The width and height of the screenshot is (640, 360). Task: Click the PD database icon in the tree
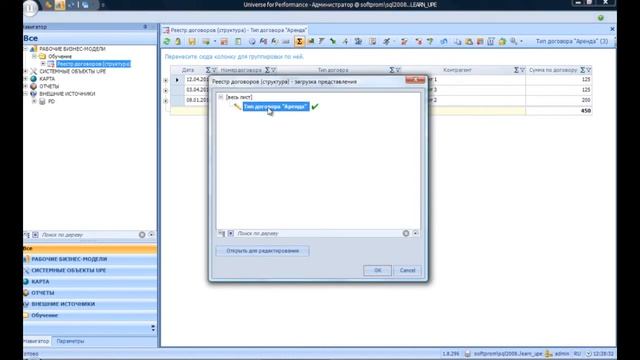[42, 101]
